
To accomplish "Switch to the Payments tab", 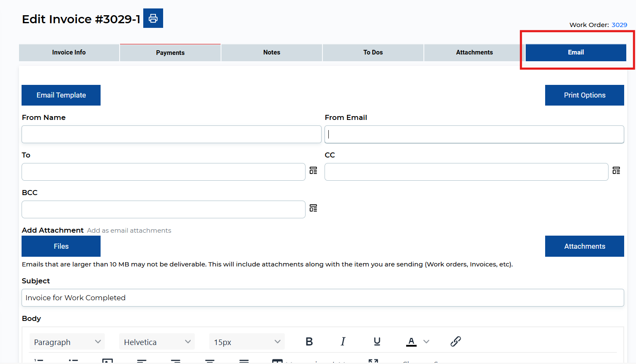I will 170,53.
